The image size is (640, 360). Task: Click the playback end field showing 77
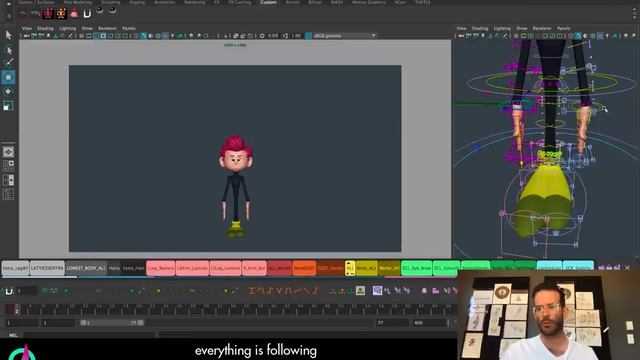392,323
